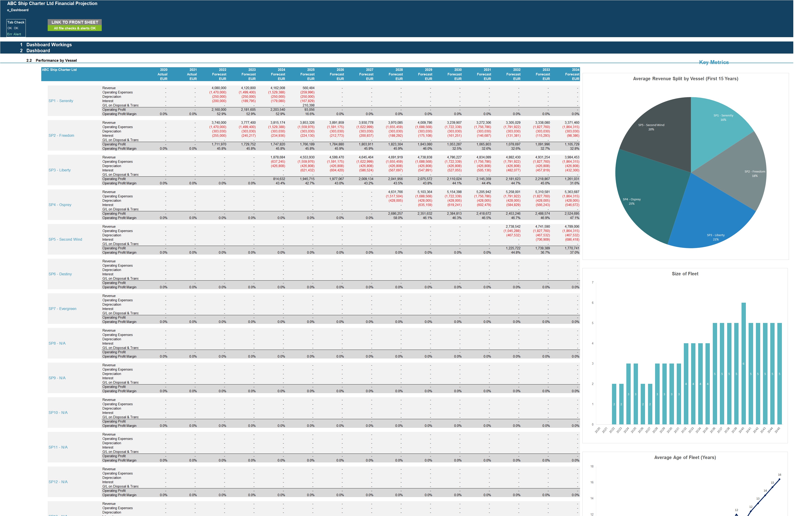Screen dimensions: 812x516
Task: Click the SP9 - N/A vessel label
Action: pyautogui.click(x=57, y=378)
